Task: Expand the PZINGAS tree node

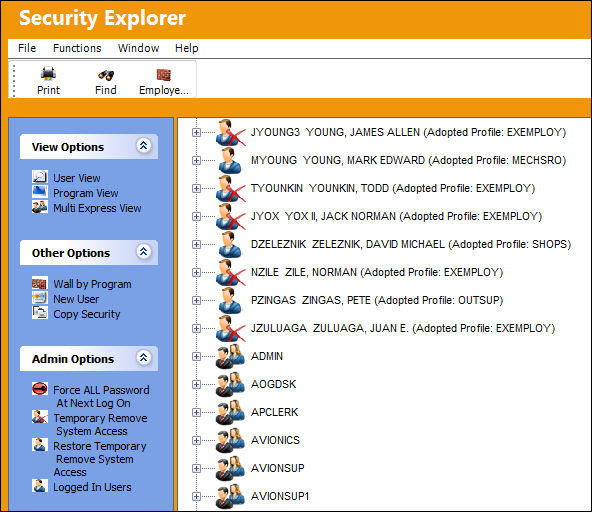Action: (x=196, y=300)
